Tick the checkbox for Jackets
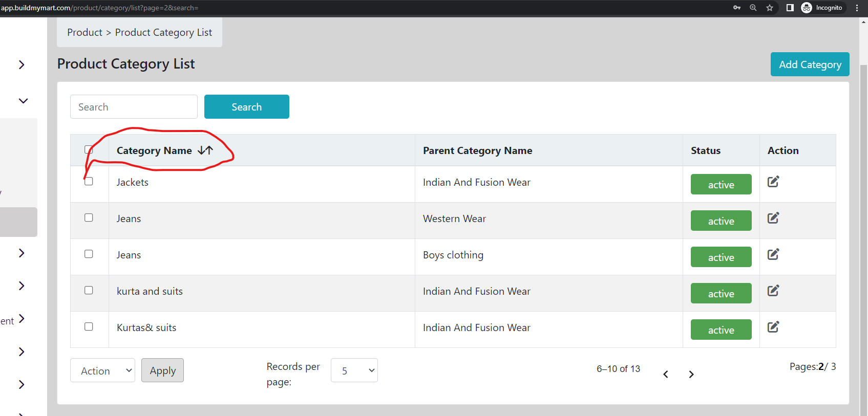 (89, 181)
